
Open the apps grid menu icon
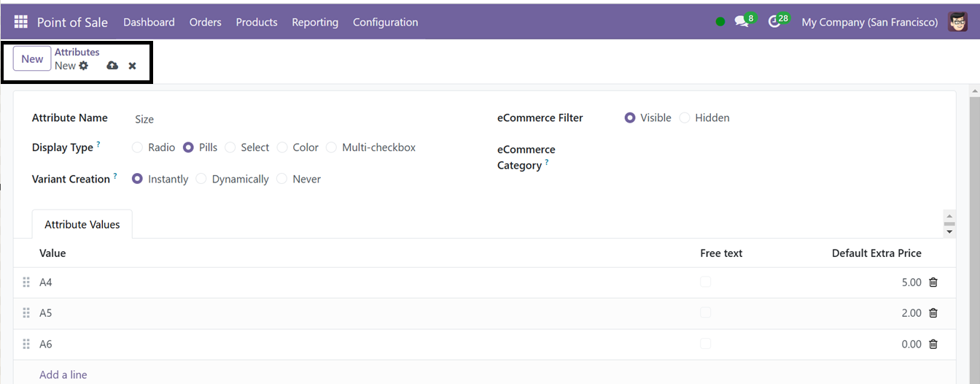click(x=20, y=22)
